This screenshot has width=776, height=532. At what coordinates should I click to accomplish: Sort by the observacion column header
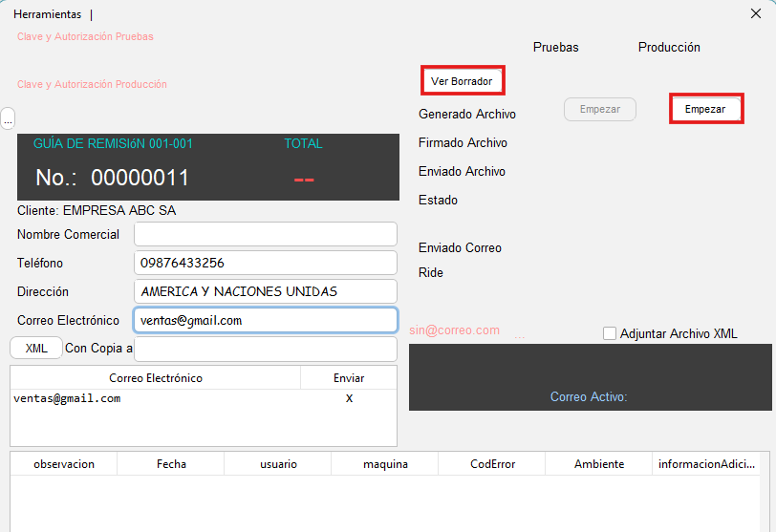[x=64, y=464]
